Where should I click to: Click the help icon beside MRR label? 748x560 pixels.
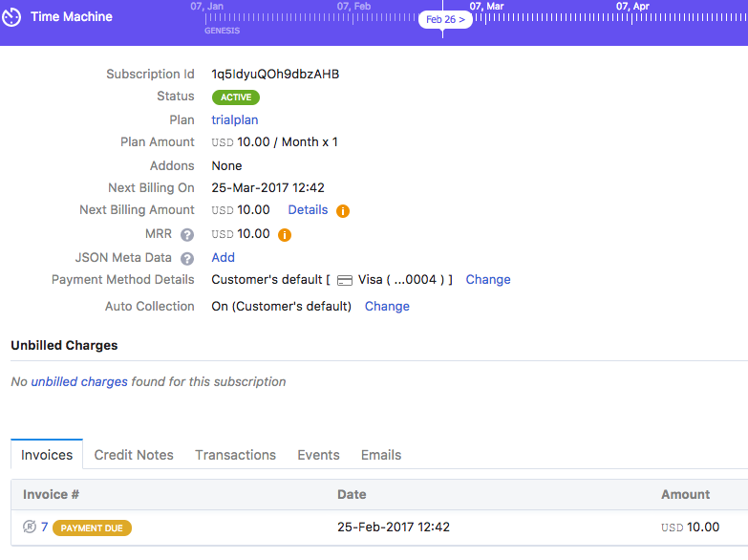(187, 234)
